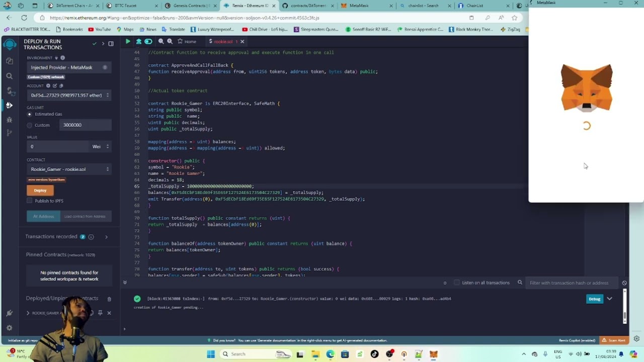644x362 pixels.
Task: Open browser settings gear at bottom right
Action: point(636,339)
